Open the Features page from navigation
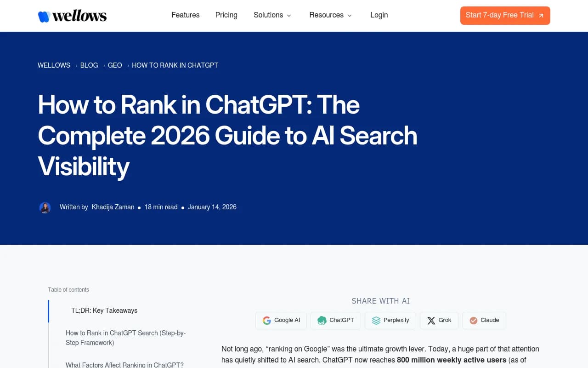The height and width of the screenshot is (368, 588). pyautogui.click(x=185, y=15)
